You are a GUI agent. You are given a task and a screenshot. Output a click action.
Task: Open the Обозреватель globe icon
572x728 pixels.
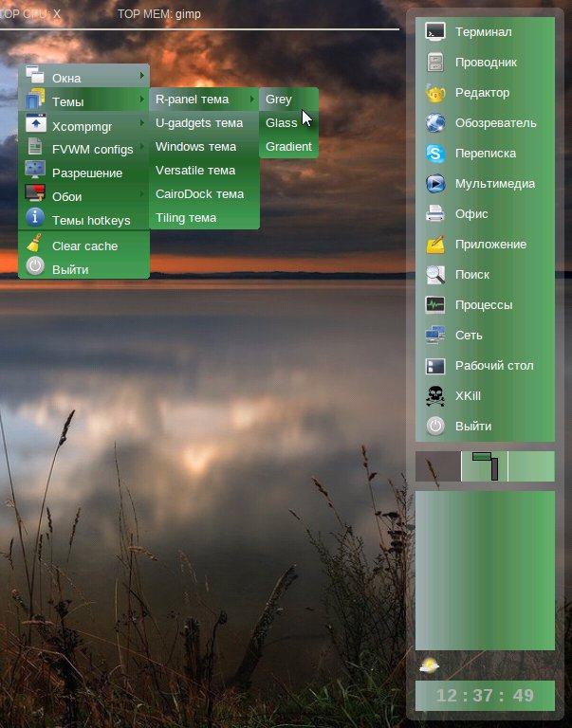(x=435, y=123)
